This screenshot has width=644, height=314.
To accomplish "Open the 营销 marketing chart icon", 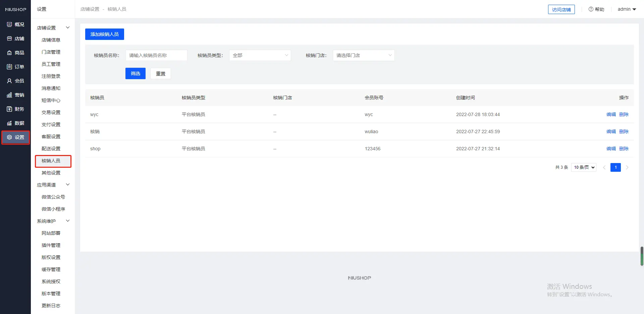I will (x=9, y=95).
